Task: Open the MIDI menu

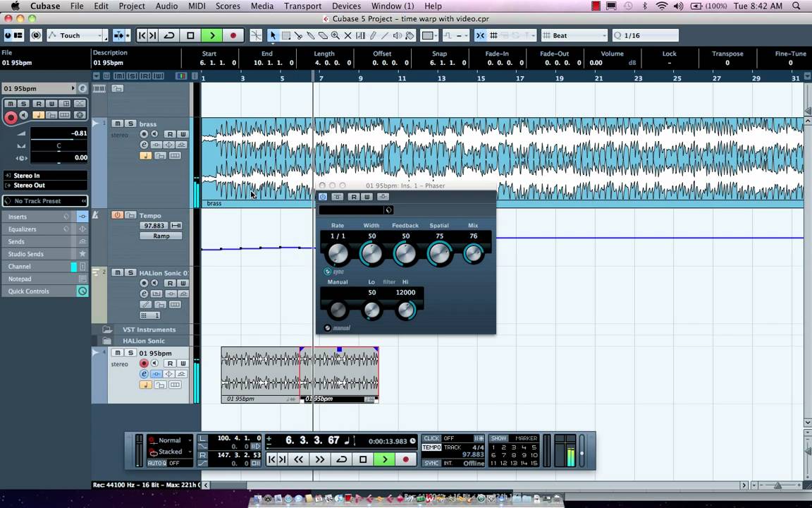Action: coord(197,6)
